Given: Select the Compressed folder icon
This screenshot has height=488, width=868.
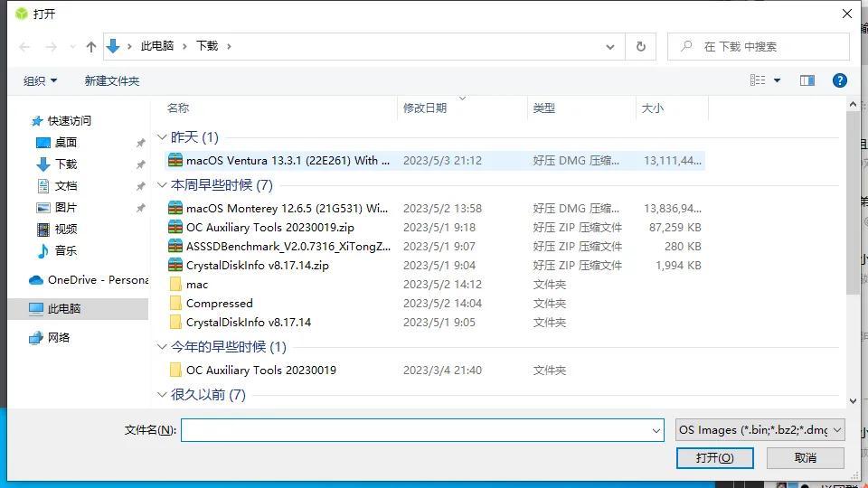Looking at the screenshot, I should [x=175, y=304].
